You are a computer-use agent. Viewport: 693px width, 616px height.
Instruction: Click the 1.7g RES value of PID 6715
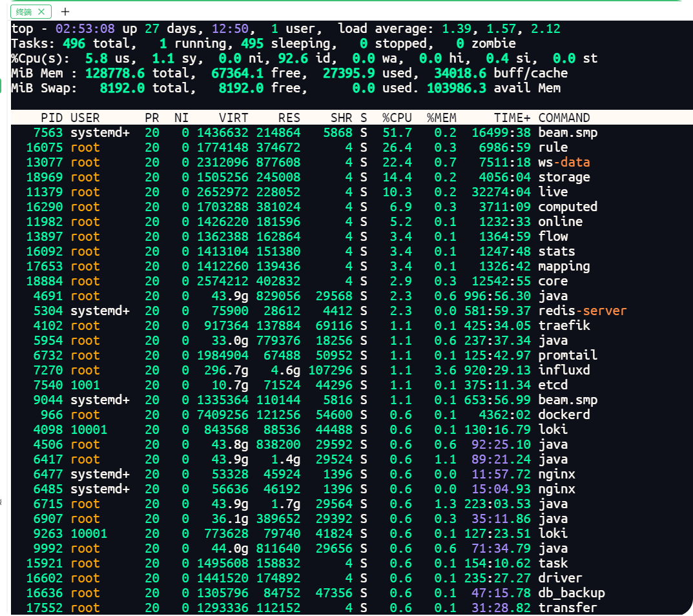click(285, 504)
